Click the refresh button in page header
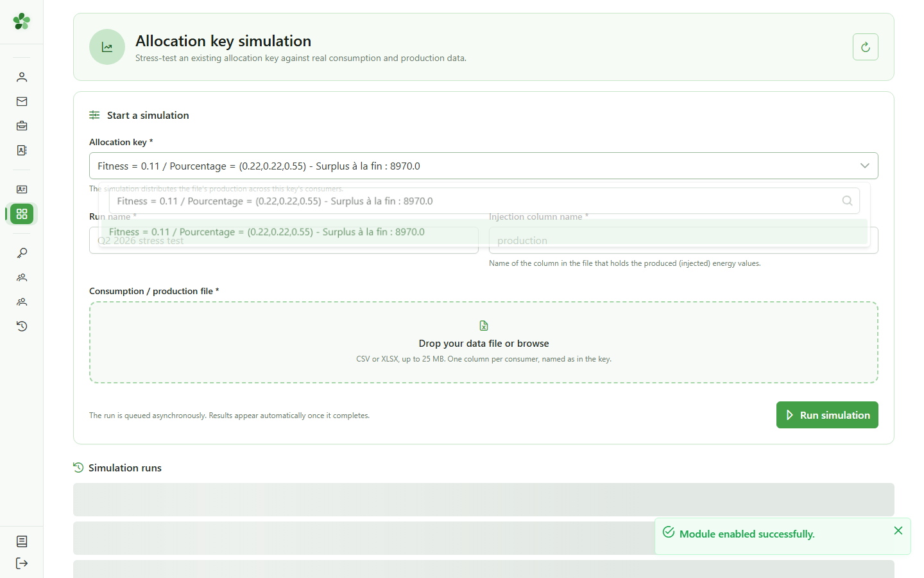Screen dimensions: 924x578 pyautogui.click(x=866, y=47)
